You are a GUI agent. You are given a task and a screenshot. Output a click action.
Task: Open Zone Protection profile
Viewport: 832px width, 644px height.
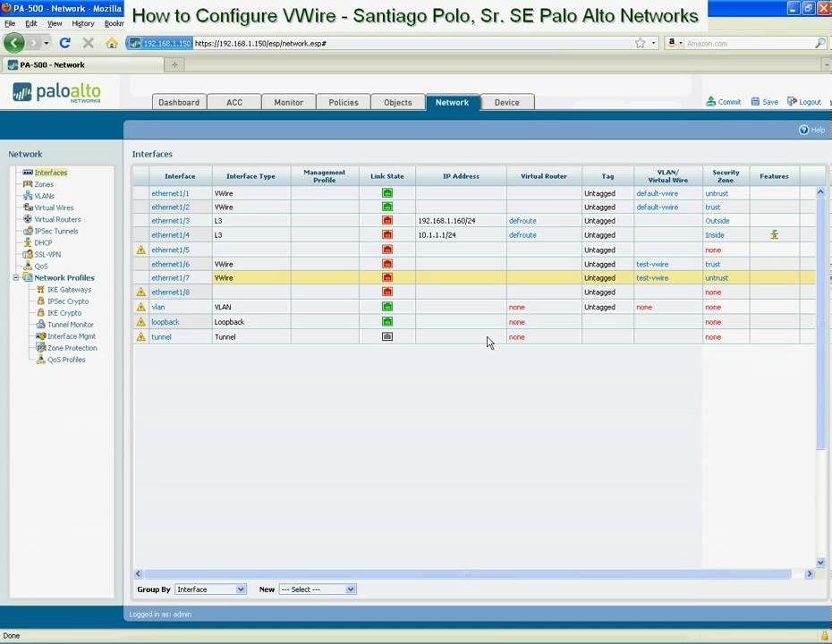[x=72, y=347]
